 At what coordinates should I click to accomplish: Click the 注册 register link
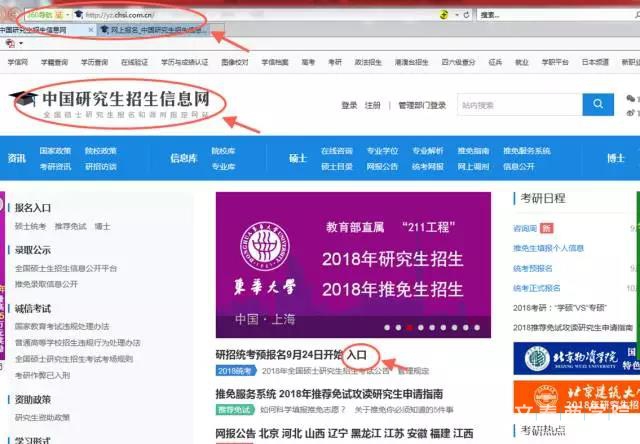click(x=372, y=105)
